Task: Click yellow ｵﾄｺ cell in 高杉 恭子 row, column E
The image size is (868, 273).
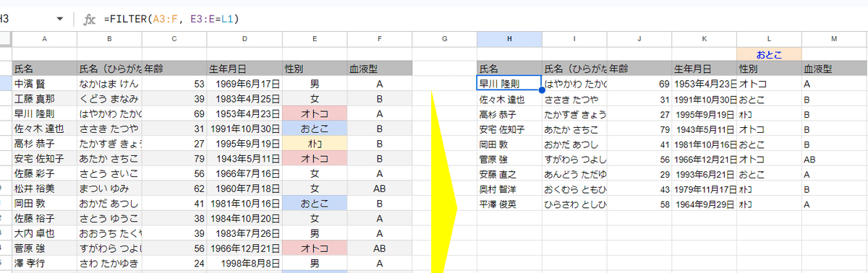Action: [315, 144]
